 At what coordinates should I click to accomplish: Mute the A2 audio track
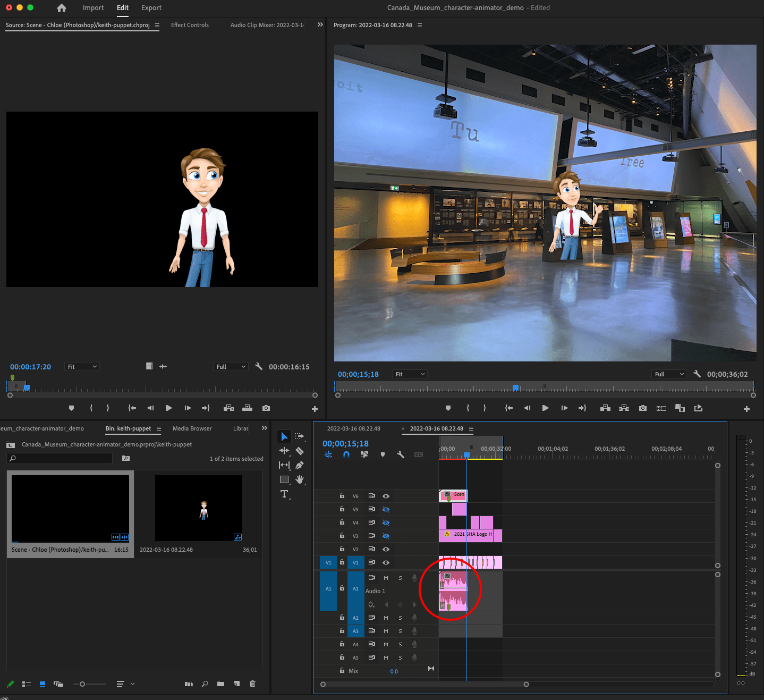(386, 618)
